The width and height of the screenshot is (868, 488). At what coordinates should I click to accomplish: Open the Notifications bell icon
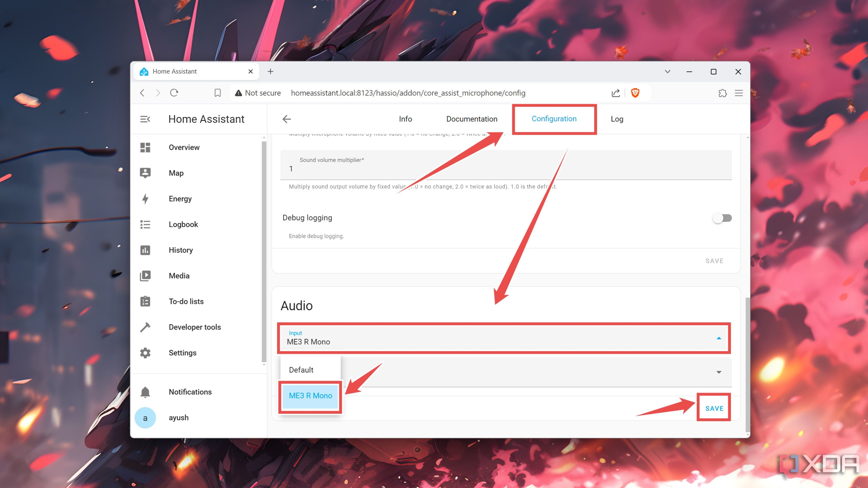point(145,392)
